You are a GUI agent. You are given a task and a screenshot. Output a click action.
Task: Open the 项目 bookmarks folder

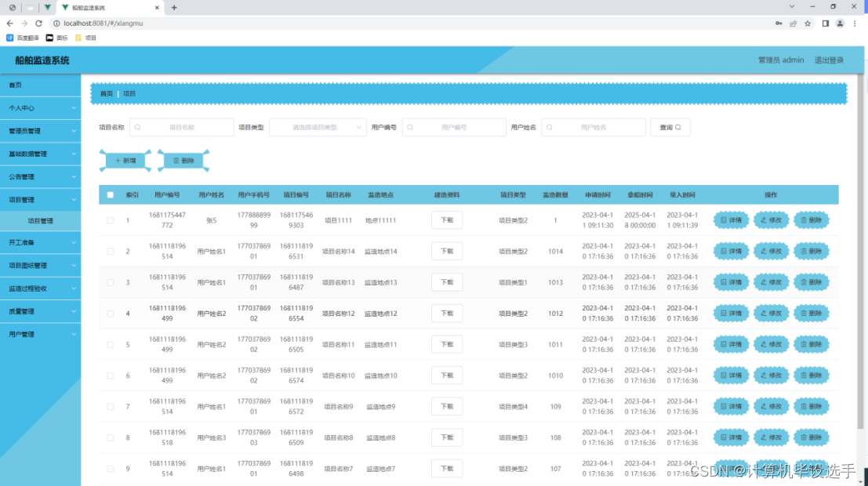[85, 38]
